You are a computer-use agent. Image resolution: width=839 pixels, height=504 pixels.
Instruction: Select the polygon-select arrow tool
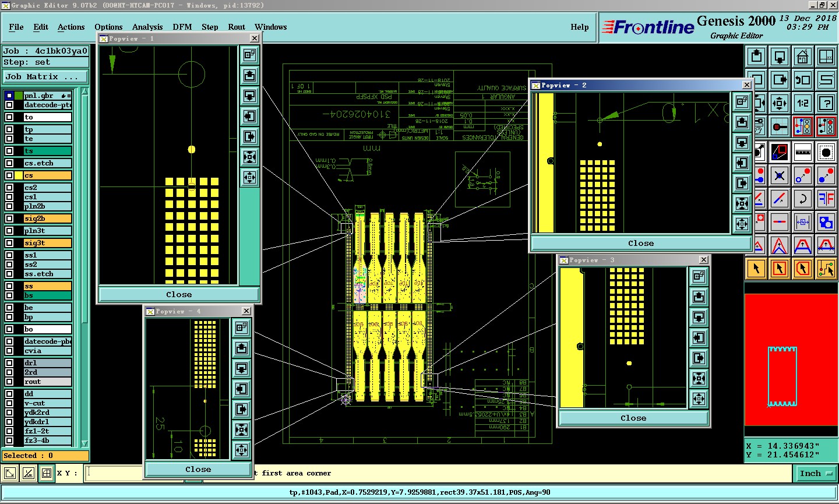pyautogui.click(x=802, y=269)
